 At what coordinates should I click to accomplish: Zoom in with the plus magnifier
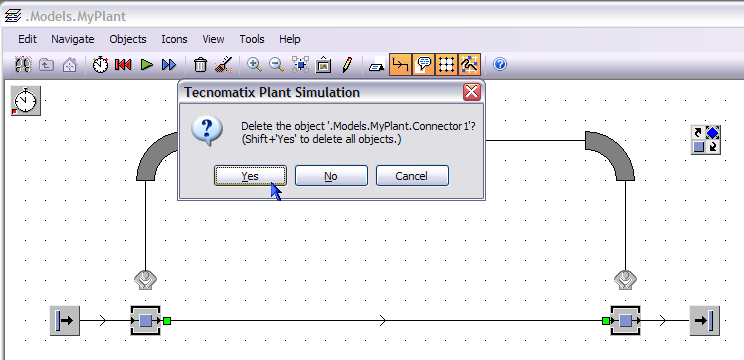tap(254, 65)
